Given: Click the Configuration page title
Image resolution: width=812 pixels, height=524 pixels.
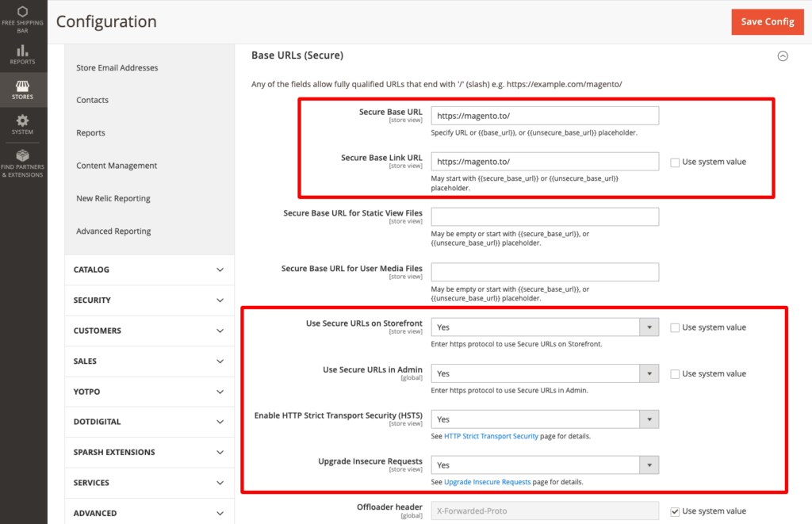Looking at the screenshot, I should pos(106,21).
